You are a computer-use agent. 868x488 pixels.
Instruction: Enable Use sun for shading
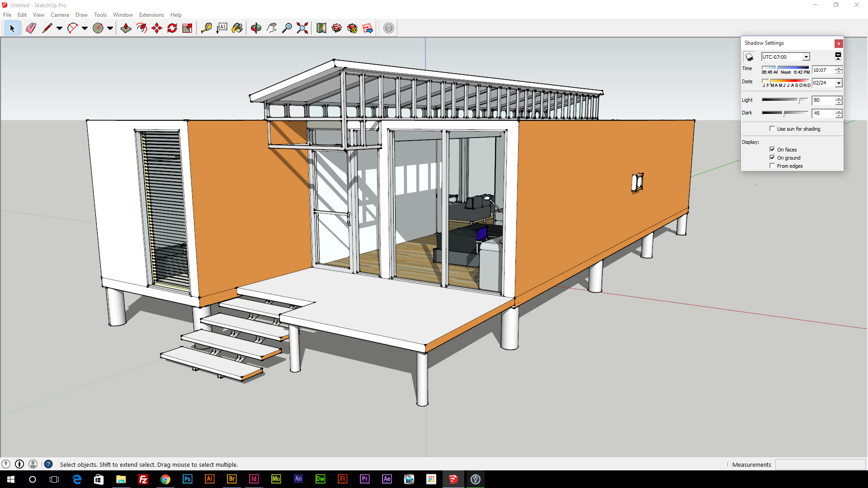(x=772, y=129)
